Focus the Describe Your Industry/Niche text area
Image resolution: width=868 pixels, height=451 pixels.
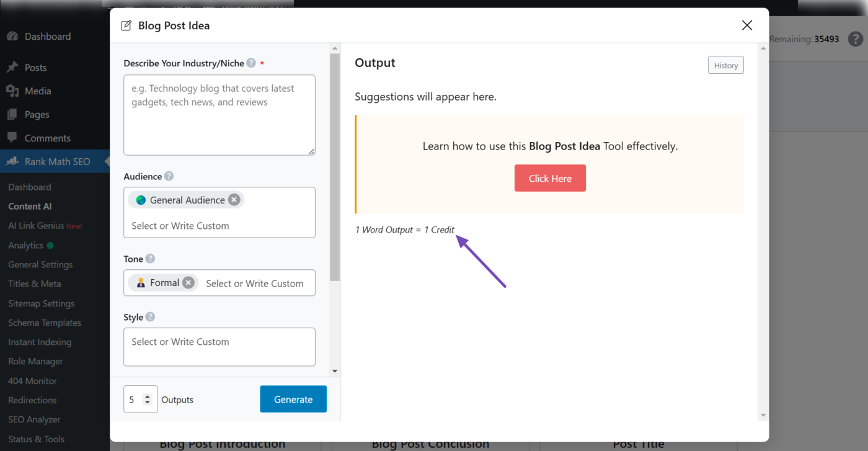point(219,115)
